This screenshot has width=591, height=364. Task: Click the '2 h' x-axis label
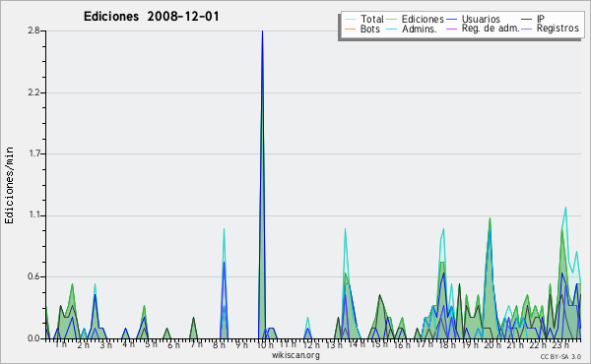(84, 345)
